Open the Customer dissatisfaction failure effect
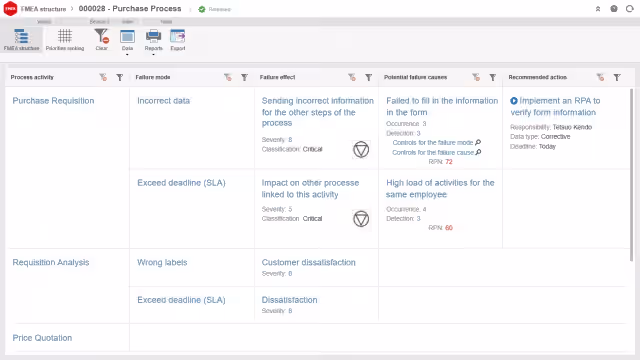This screenshot has width=640, height=360. coord(309,262)
